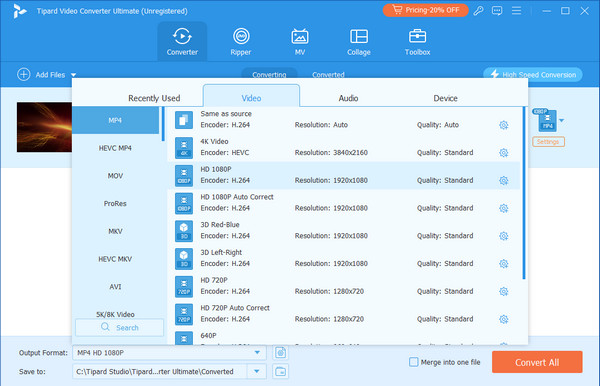This screenshot has width=600, height=386.
Task: Select MKV format category
Action: pos(115,231)
